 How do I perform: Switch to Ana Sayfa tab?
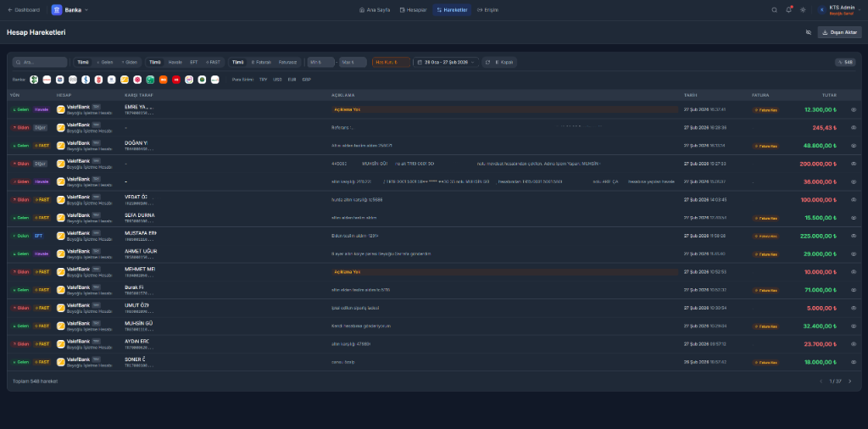373,10
